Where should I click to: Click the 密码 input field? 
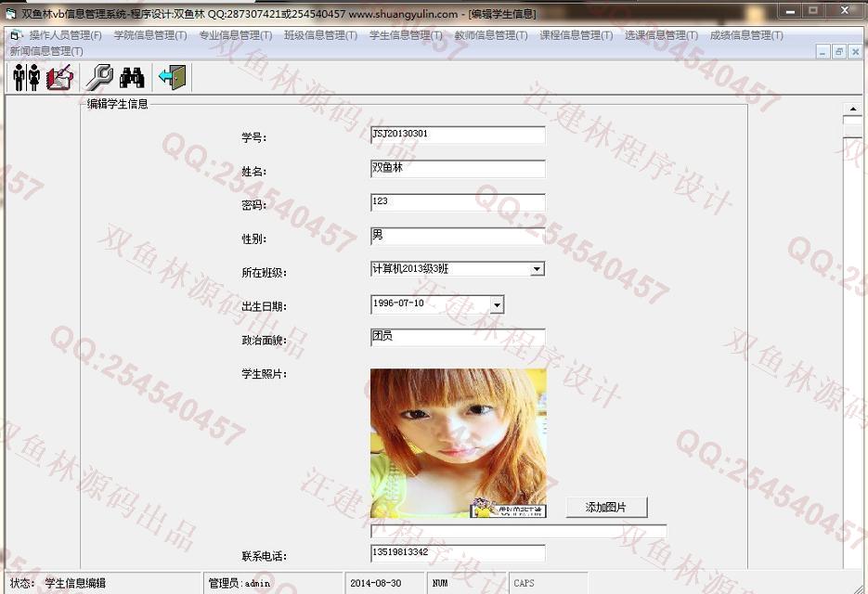tap(458, 202)
